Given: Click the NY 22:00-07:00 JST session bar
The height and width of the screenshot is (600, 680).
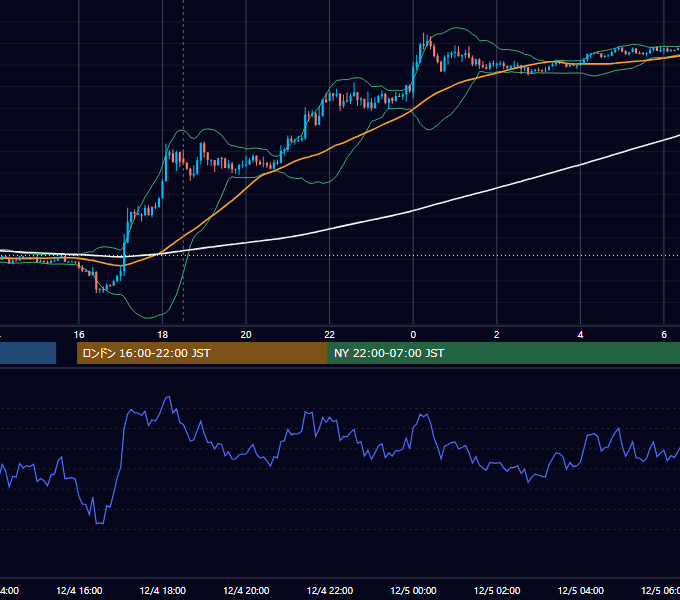Looking at the screenshot, I should click(503, 353).
